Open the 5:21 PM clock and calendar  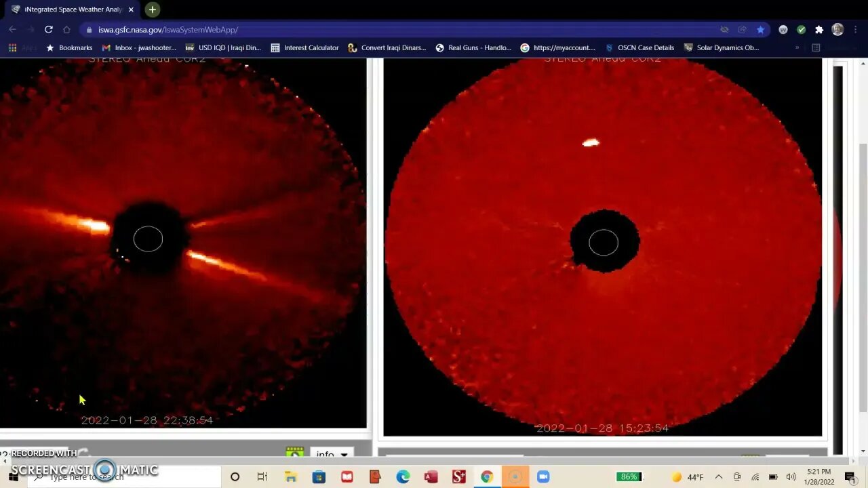[x=819, y=477]
